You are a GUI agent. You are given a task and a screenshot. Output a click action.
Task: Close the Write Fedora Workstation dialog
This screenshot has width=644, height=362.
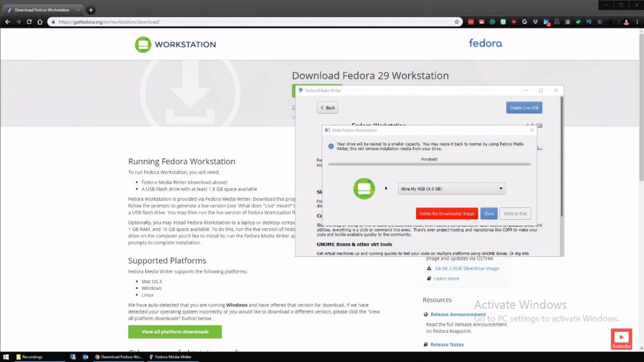(x=532, y=130)
